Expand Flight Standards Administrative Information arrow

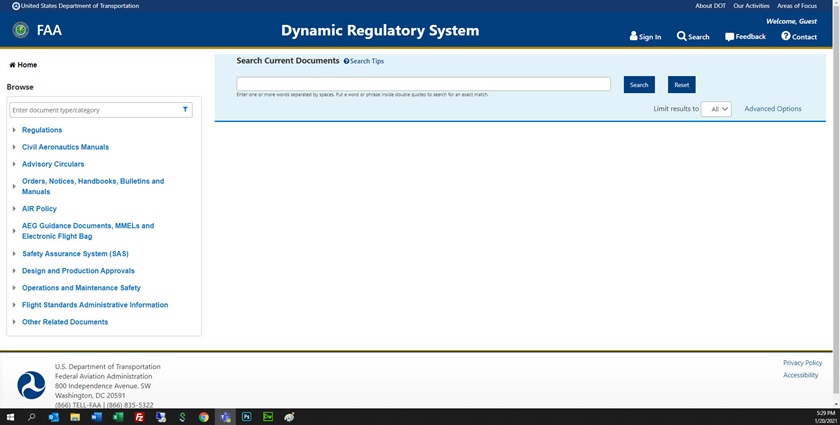(14, 305)
